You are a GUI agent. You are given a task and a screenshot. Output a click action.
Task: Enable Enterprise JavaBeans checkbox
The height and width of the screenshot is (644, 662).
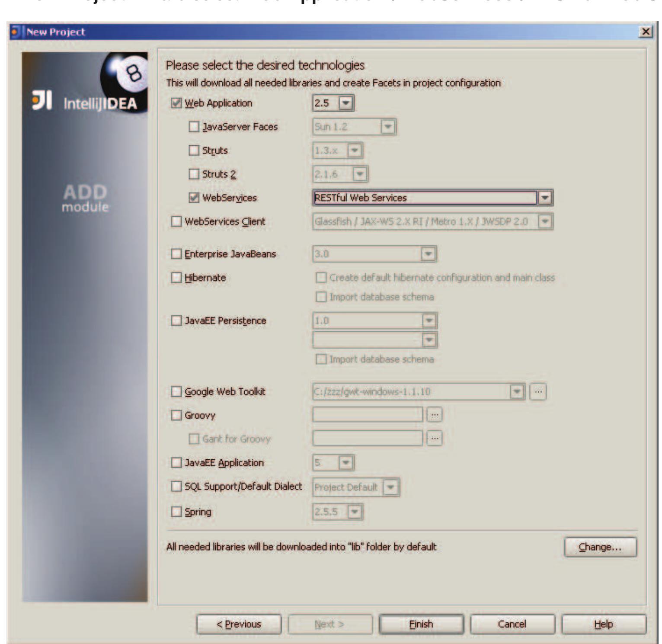coord(176,253)
